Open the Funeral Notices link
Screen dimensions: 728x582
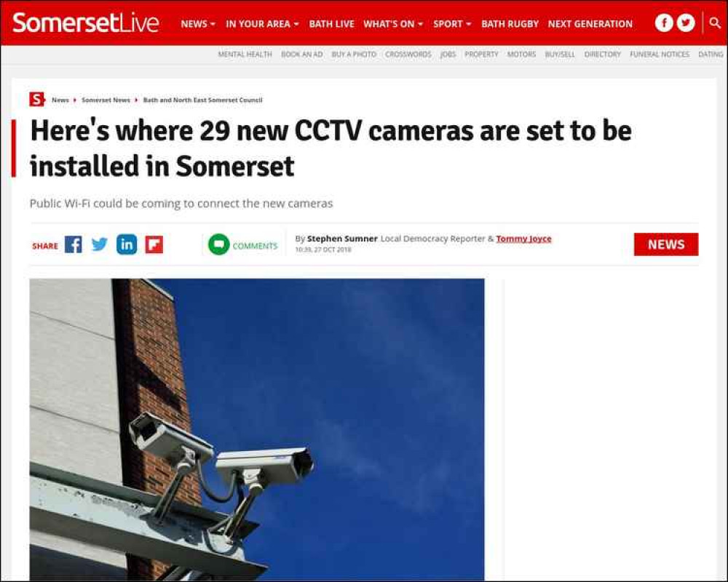[660, 55]
